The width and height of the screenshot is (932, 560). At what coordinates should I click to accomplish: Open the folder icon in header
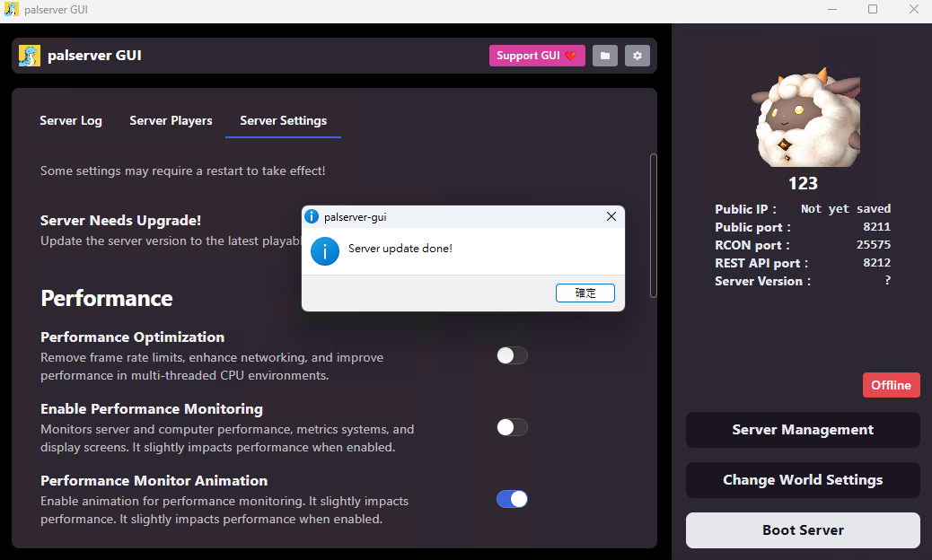pyautogui.click(x=604, y=56)
